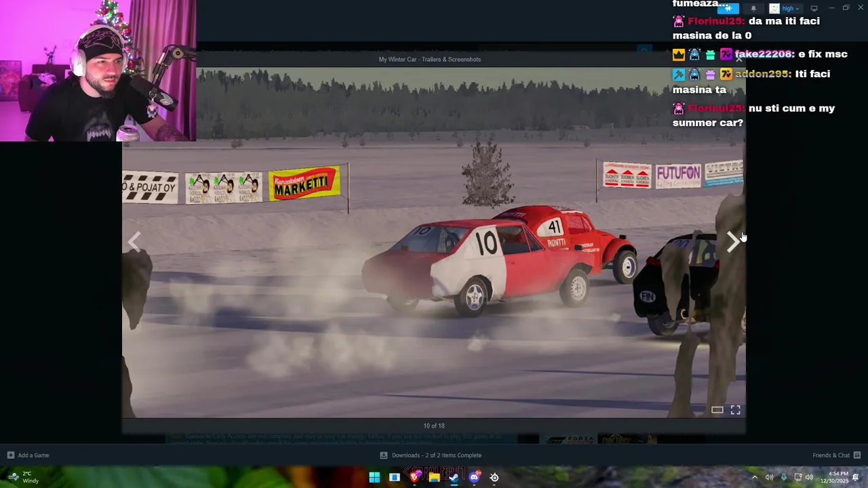Open Brave browser from taskbar
Screen dimensions: 868x488
(x=414, y=477)
